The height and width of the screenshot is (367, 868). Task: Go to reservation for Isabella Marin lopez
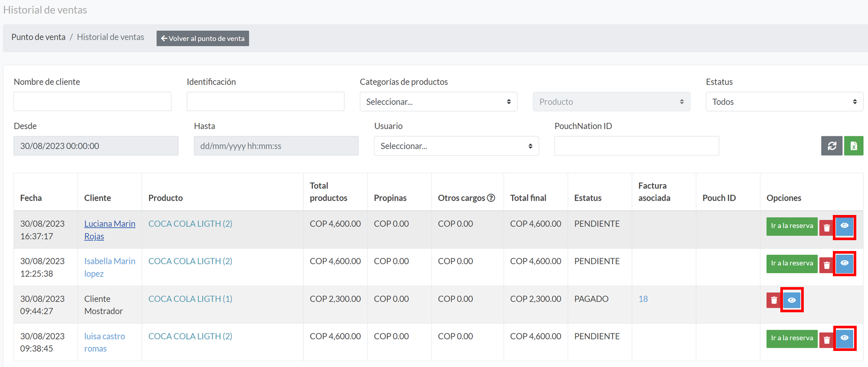pyautogui.click(x=792, y=264)
